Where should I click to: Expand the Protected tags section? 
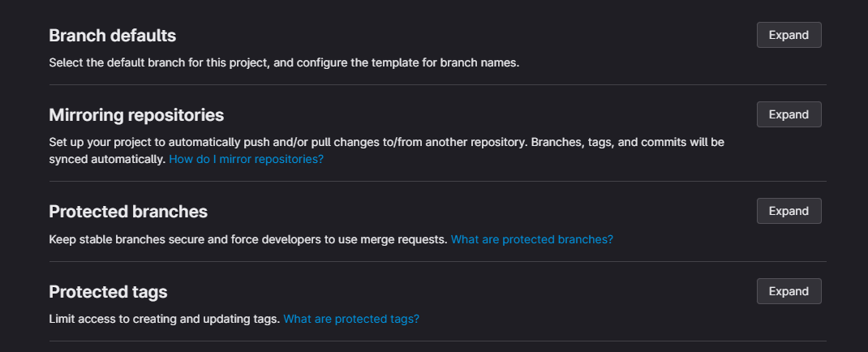coord(789,291)
